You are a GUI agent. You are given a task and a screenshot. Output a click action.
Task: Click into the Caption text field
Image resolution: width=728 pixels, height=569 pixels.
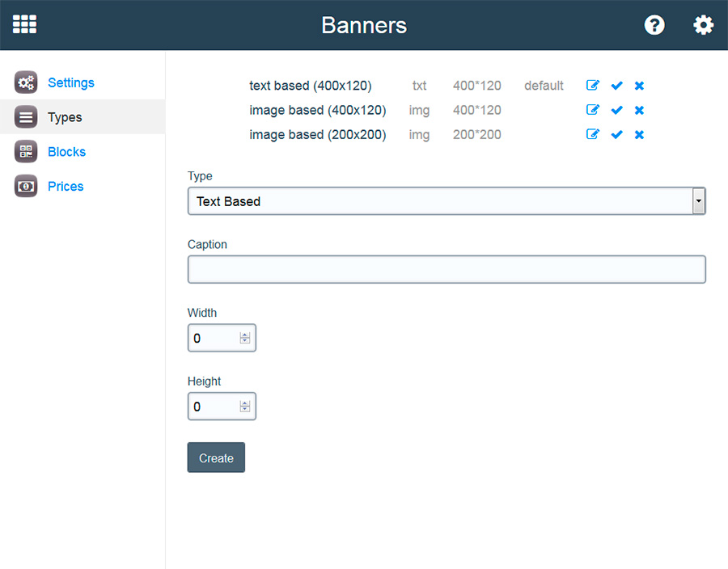pos(447,269)
